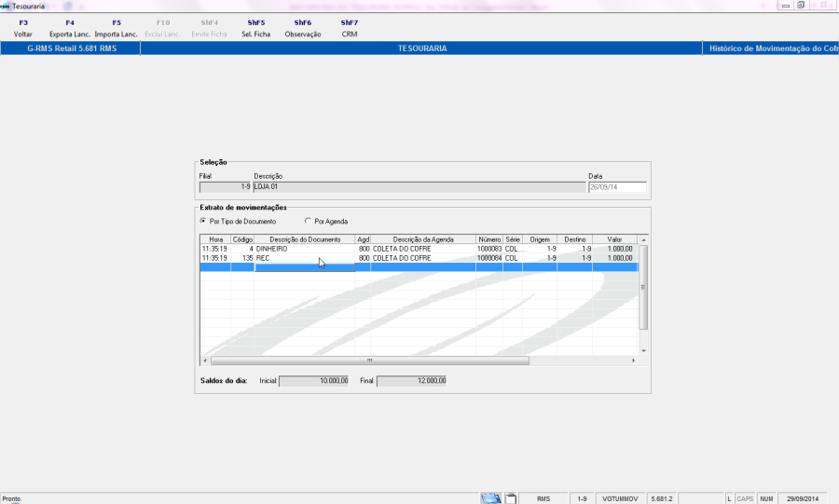The width and height of the screenshot is (839, 504).
Task: Click the 29/09/2014 date in status bar
Action: click(803, 498)
